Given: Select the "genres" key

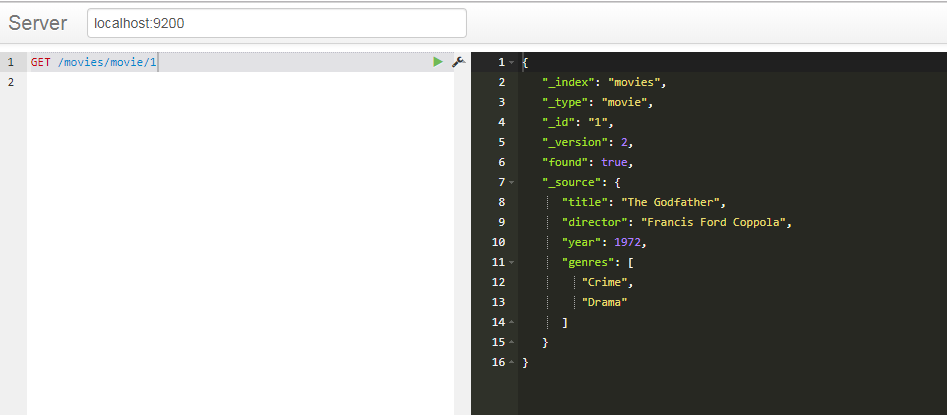Looking at the screenshot, I should tap(589, 262).
